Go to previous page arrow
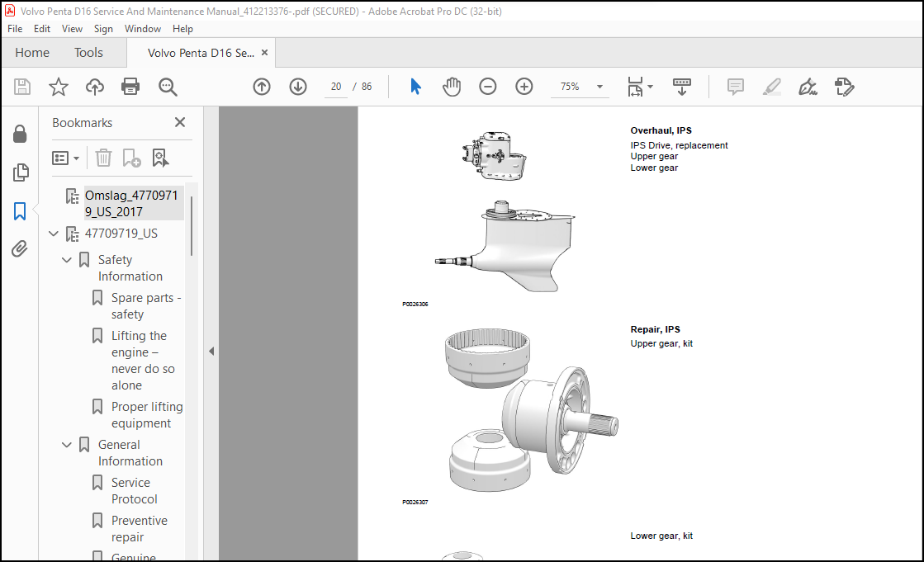Screen dimensions: 924x562 point(262,87)
